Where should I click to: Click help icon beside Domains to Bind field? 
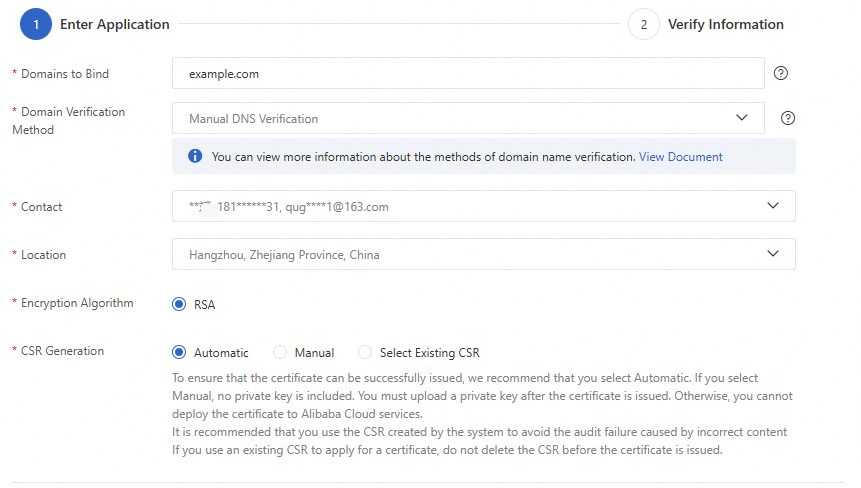pos(780,73)
